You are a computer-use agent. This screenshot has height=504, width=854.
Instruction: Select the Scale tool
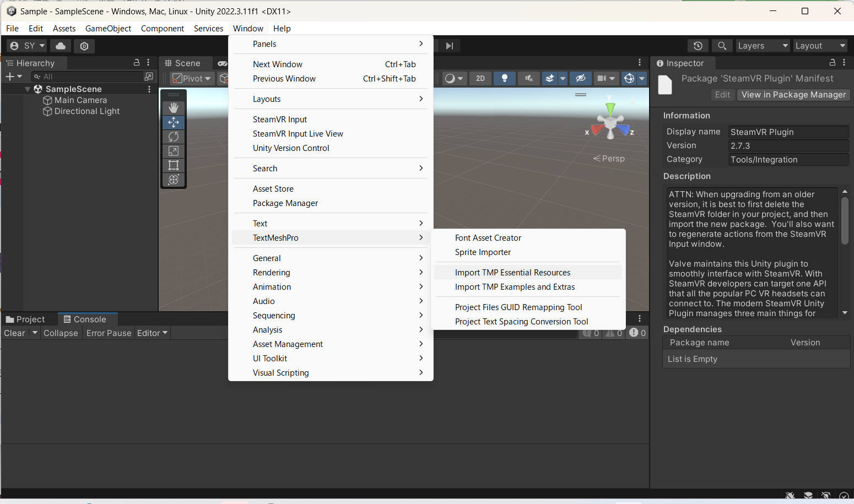[173, 150]
